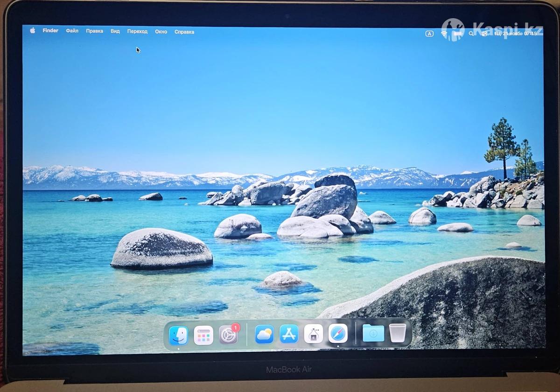Launch the App Store from the Dock

click(289, 334)
